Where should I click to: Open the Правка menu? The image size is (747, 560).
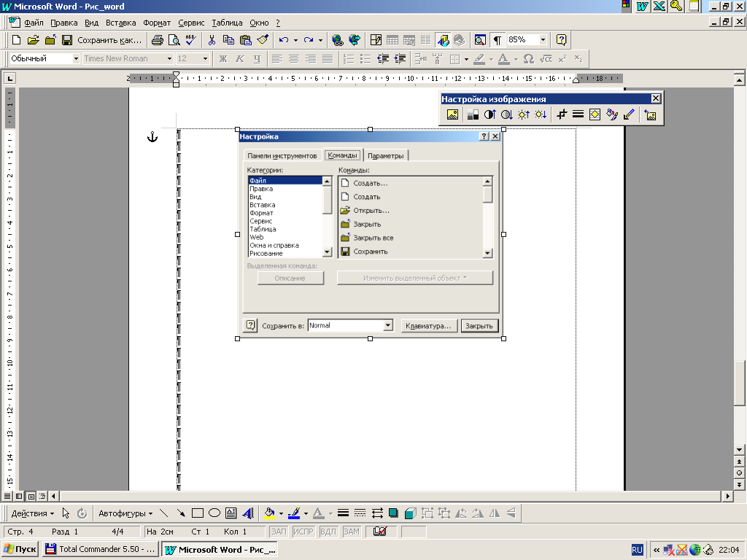(x=64, y=23)
